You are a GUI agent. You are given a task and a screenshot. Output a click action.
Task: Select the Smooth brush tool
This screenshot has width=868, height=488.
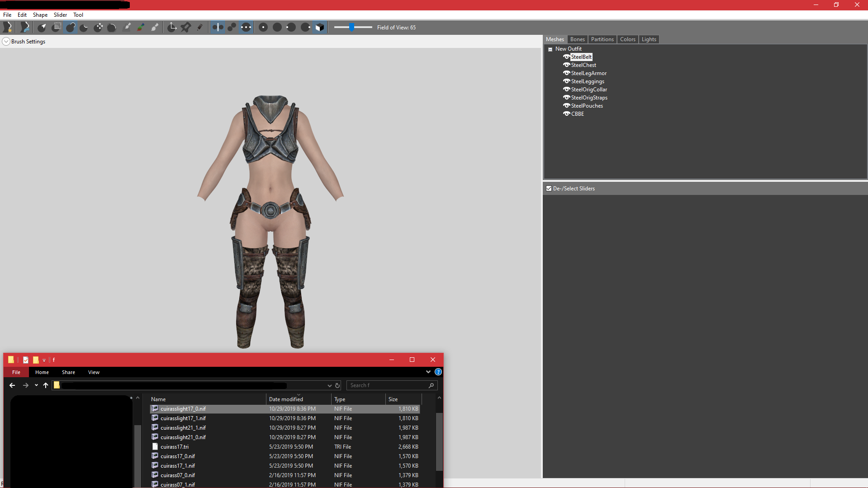pos(112,28)
